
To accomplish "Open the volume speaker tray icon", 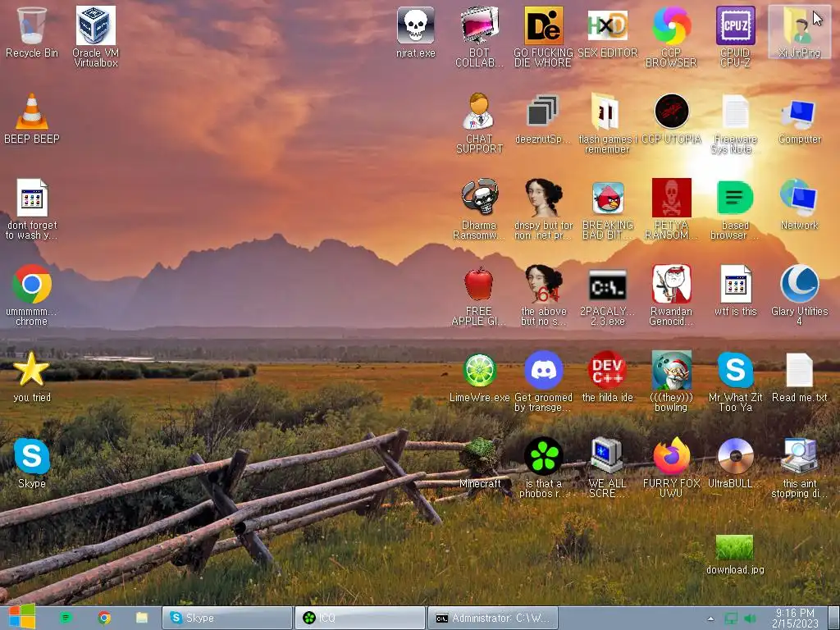I will (750, 619).
